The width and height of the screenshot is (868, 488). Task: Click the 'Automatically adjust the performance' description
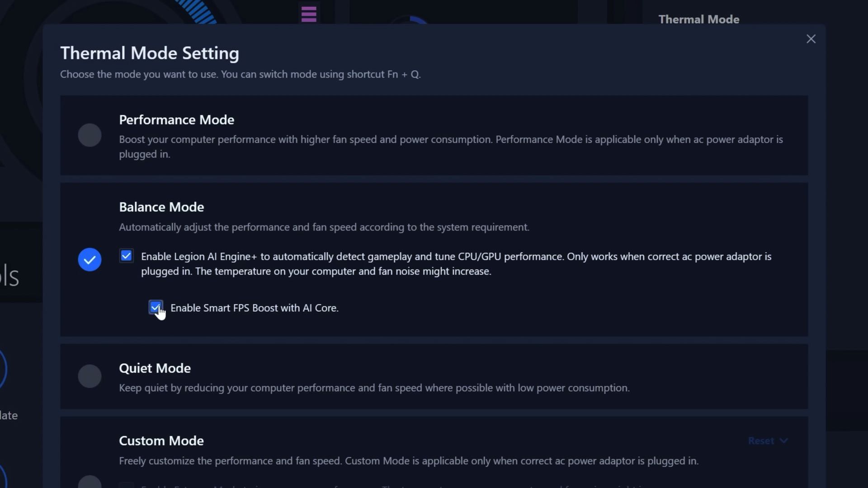[x=324, y=227]
